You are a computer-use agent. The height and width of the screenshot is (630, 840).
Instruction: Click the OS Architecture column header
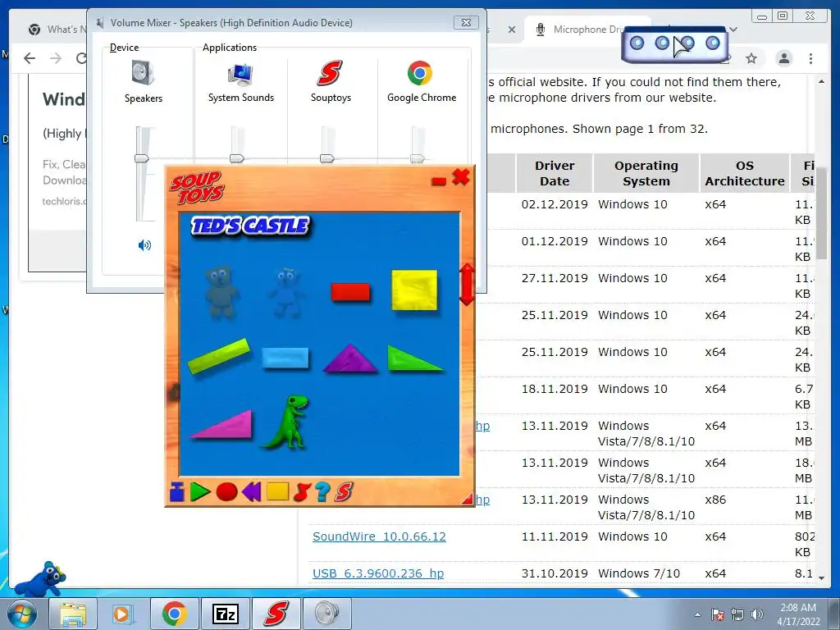pos(745,173)
